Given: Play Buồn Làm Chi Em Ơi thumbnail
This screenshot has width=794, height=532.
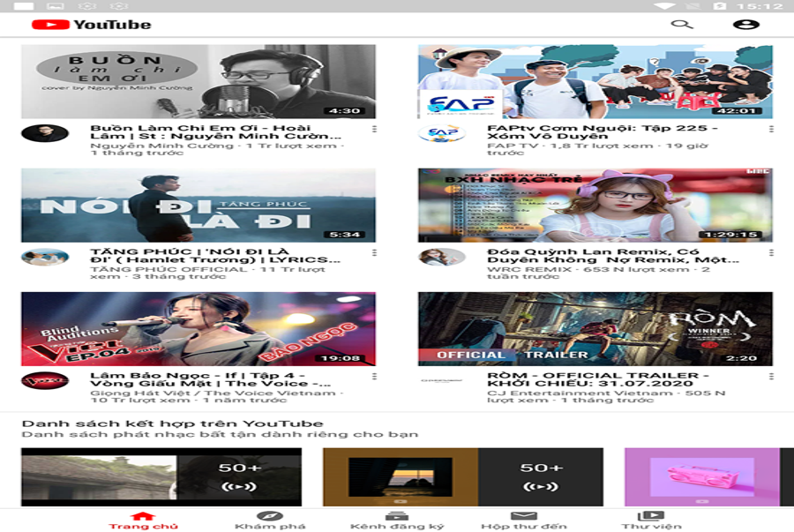Looking at the screenshot, I should [198, 81].
